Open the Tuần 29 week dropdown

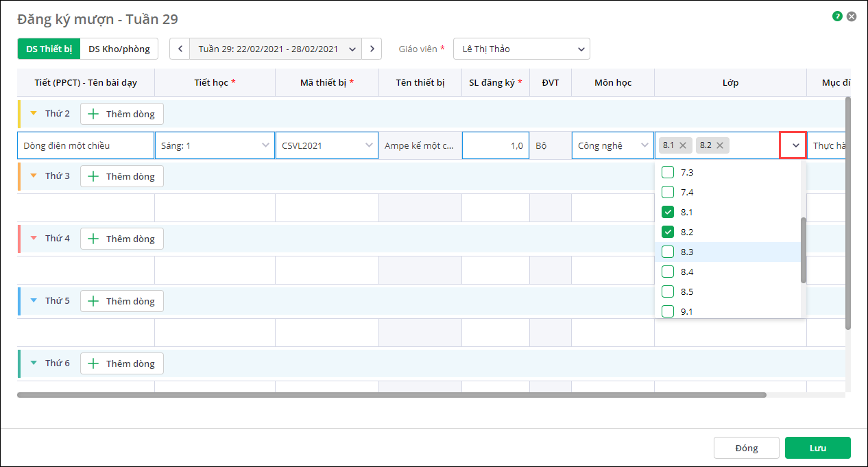click(x=276, y=49)
